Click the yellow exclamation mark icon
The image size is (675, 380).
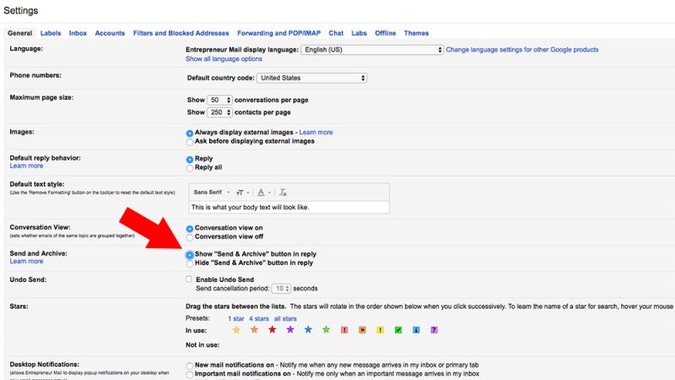[380, 330]
